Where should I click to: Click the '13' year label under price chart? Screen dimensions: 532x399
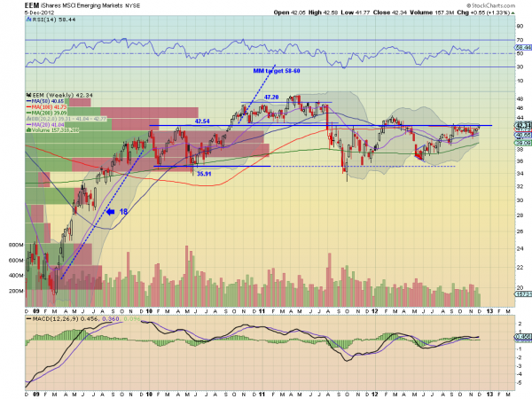coord(489,311)
